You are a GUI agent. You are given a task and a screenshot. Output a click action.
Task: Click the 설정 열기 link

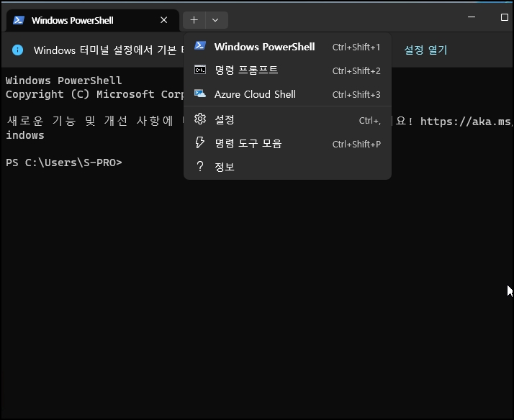(x=425, y=50)
